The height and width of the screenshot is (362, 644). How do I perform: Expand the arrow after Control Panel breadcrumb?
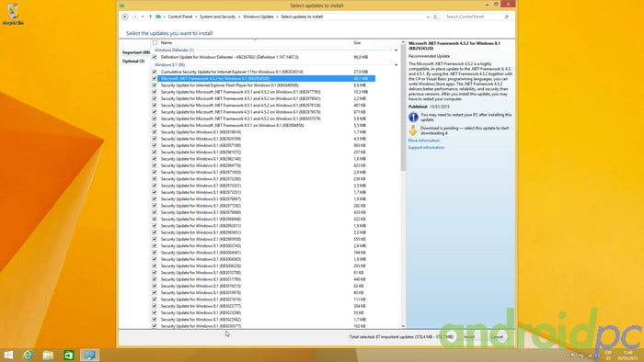195,17
